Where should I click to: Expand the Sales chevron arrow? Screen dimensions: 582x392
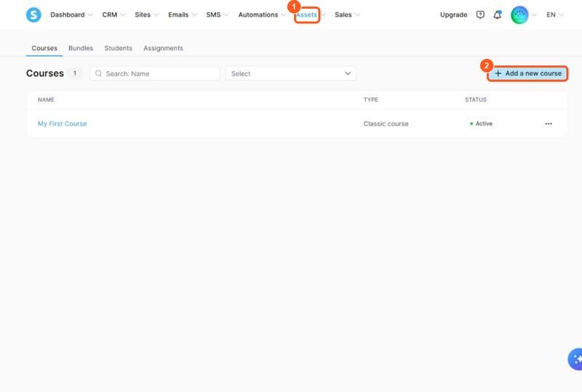[x=357, y=15]
